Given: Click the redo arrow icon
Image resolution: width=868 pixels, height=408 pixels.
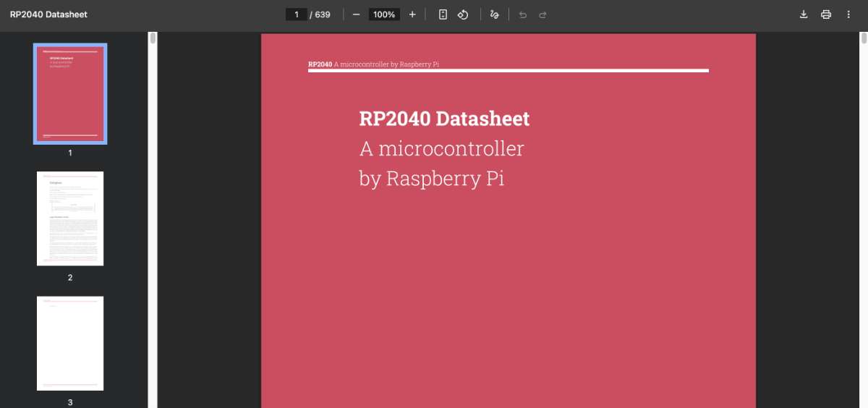Looking at the screenshot, I should pos(542,14).
